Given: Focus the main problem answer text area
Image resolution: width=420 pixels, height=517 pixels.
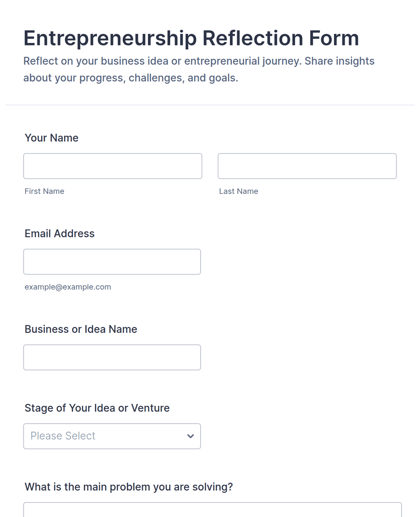Looking at the screenshot, I should [212, 509].
